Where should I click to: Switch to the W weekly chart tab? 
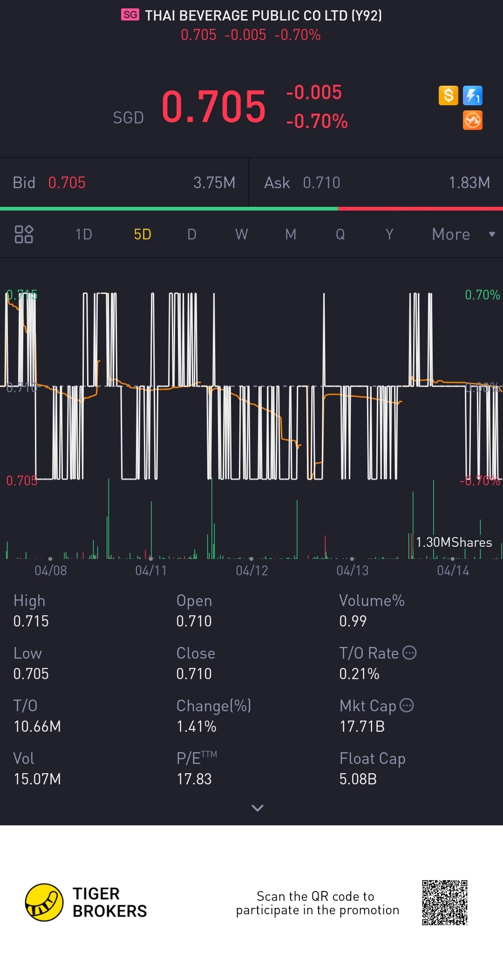(x=241, y=234)
